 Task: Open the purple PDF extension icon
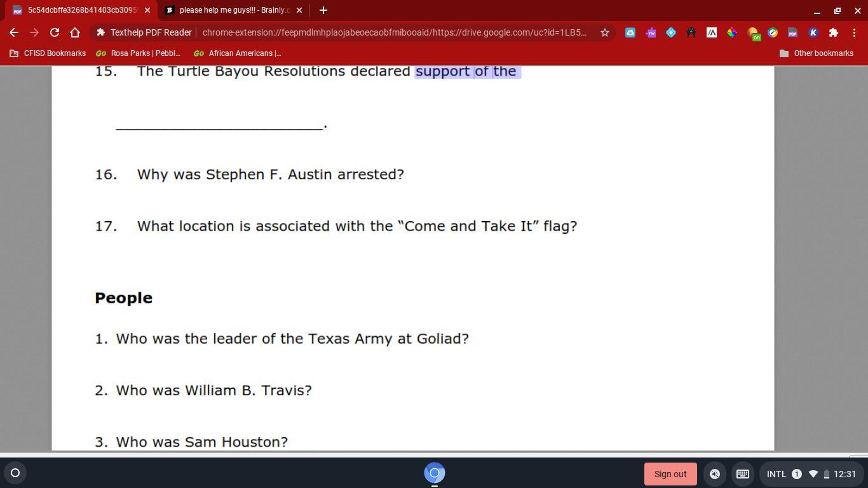[792, 32]
